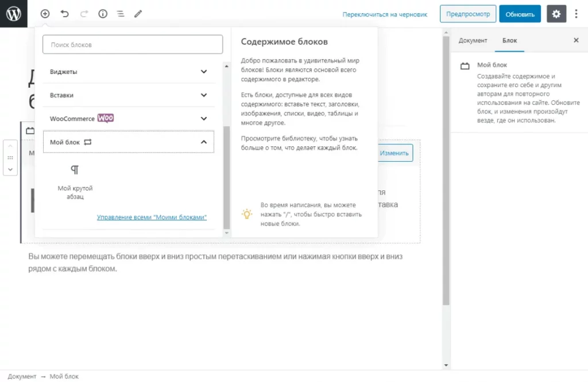Open block navigation list icon
The width and height of the screenshot is (588, 382).
(120, 14)
